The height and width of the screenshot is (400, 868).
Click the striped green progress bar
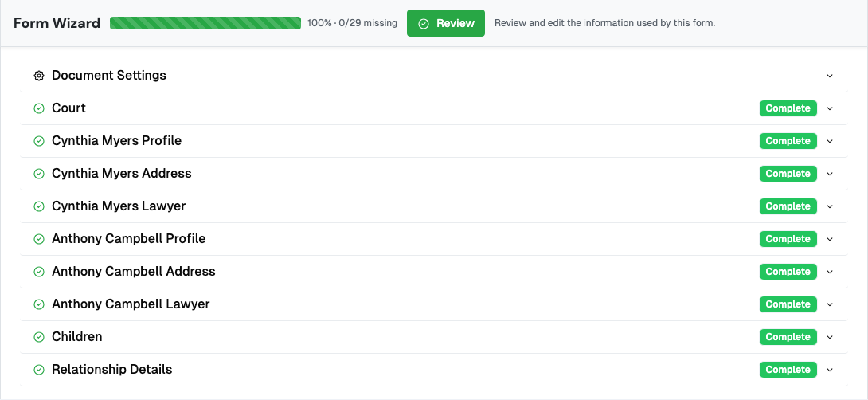[x=205, y=23]
